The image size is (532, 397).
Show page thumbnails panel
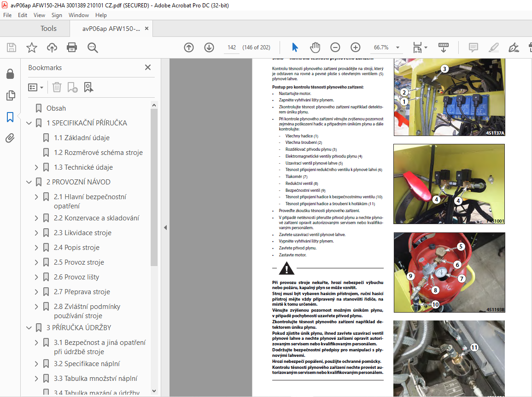point(11,95)
